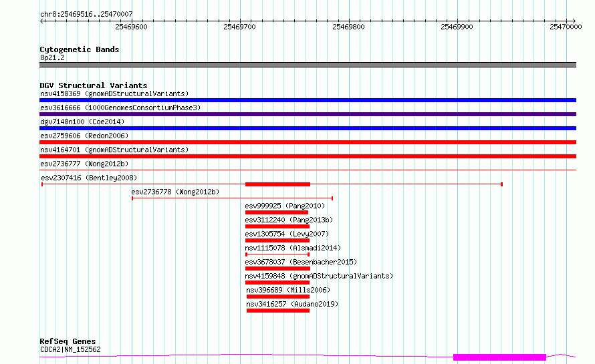The image size is (595, 364).
Task: Click the red bar under esv3112240
Action: coord(277,226)
